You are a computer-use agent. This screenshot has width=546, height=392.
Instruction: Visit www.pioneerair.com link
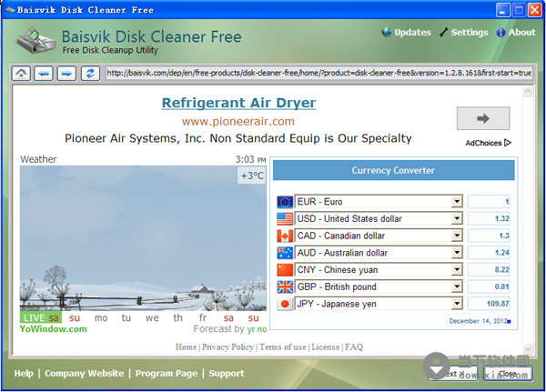pos(238,122)
